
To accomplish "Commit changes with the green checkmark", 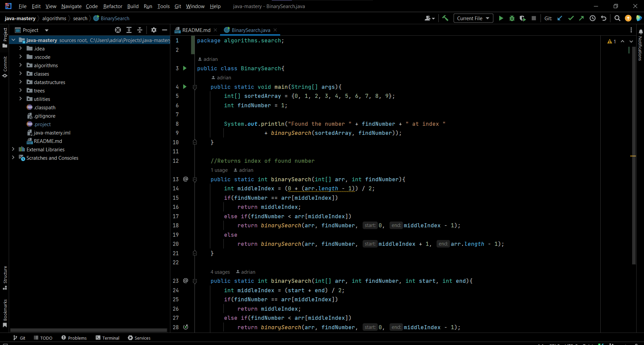I will pyautogui.click(x=571, y=18).
